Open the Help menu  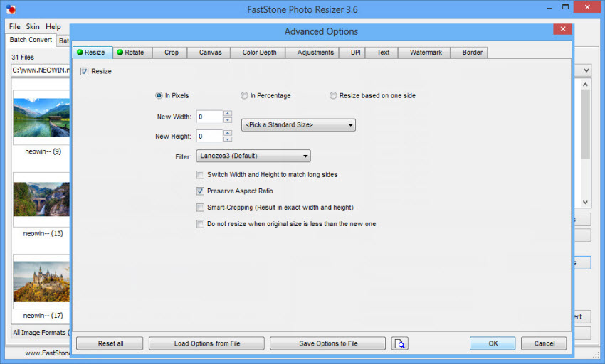(53, 26)
